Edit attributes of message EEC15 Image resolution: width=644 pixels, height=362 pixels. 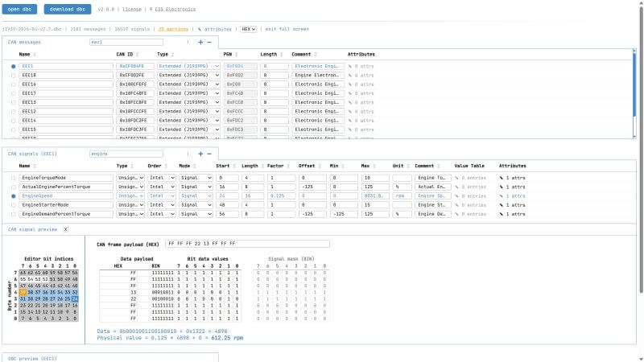[x=361, y=130]
